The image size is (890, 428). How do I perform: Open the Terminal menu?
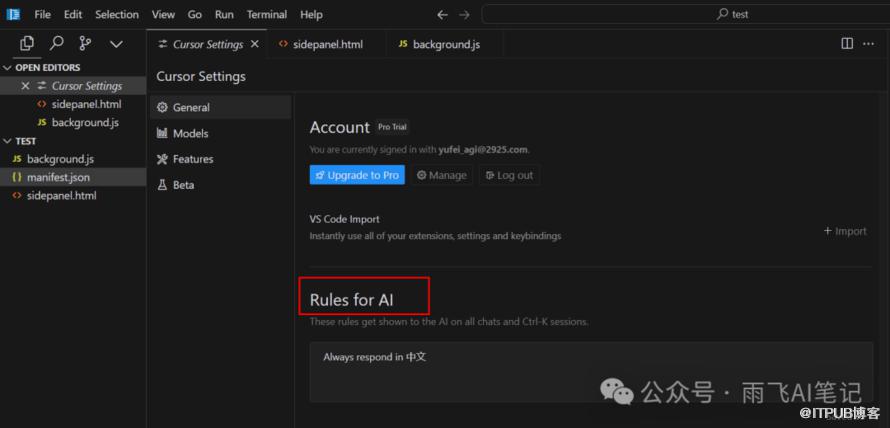point(267,15)
